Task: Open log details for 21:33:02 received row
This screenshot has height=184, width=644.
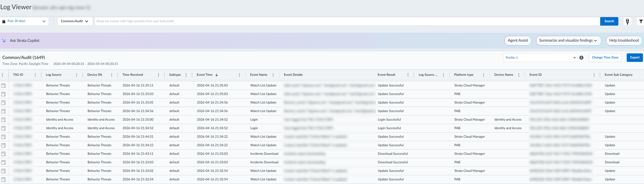Action: [3, 171]
